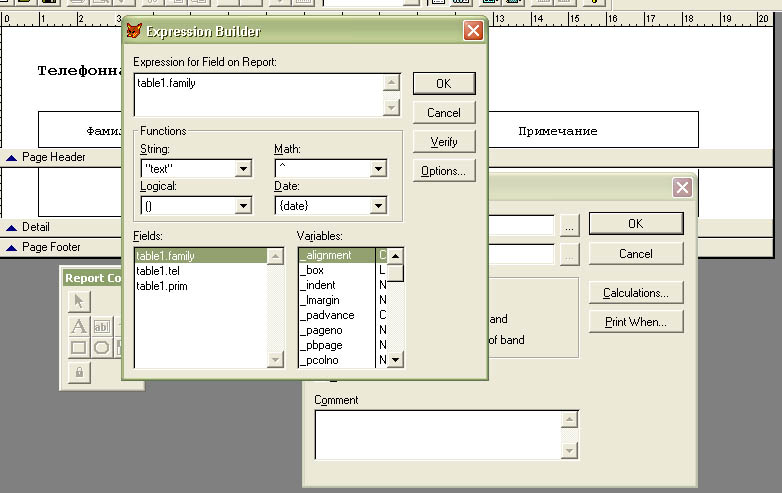Click the fox icon in Expression Builder title
This screenshot has height=493, width=782.
pyautogui.click(x=134, y=31)
